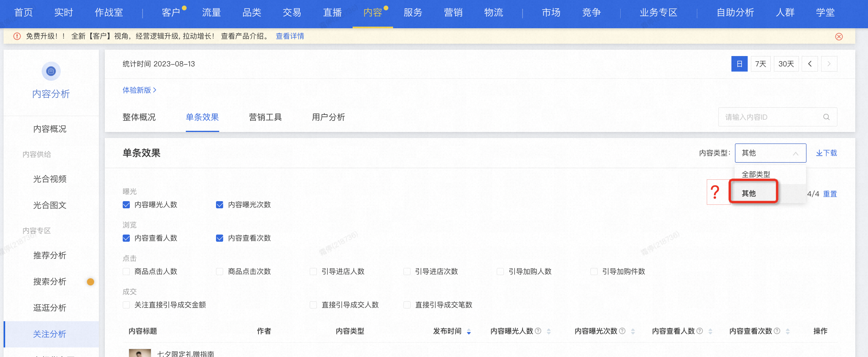This screenshot has width=868, height=357.
Task: Check 商品点击人数 metric
Action: 126,272
